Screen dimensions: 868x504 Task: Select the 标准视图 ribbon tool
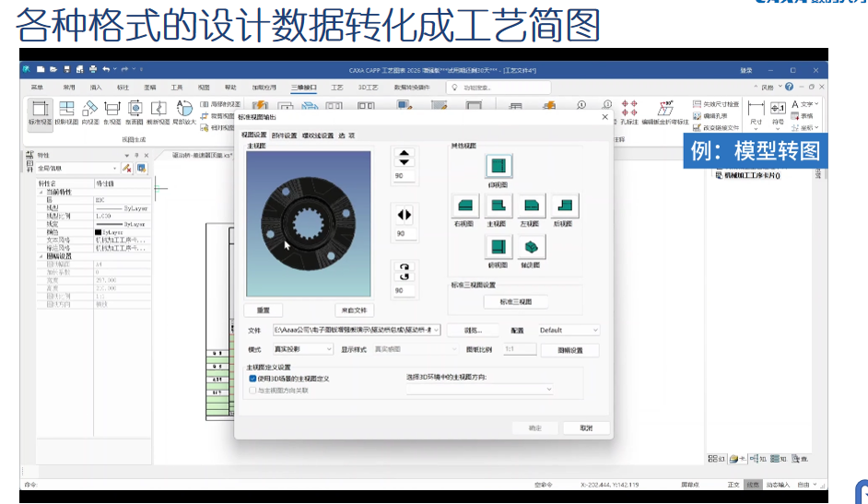[x=41, y=113]
